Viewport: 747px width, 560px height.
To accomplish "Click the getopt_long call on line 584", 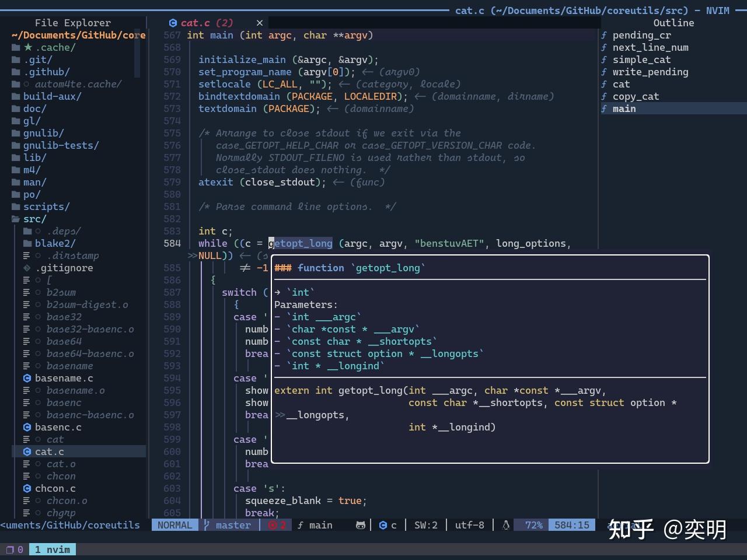I will pyautogui.click(x=300, y=243).
